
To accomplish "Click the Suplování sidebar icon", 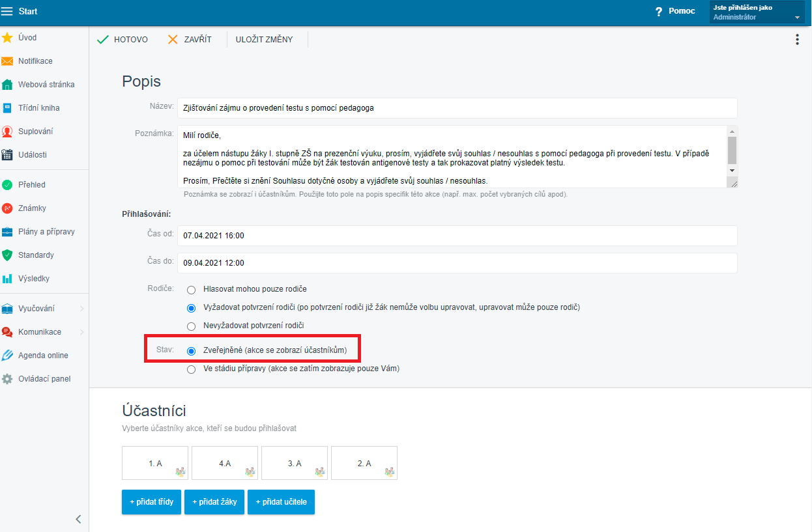I will pyautogui.click(x=7, y=132).
